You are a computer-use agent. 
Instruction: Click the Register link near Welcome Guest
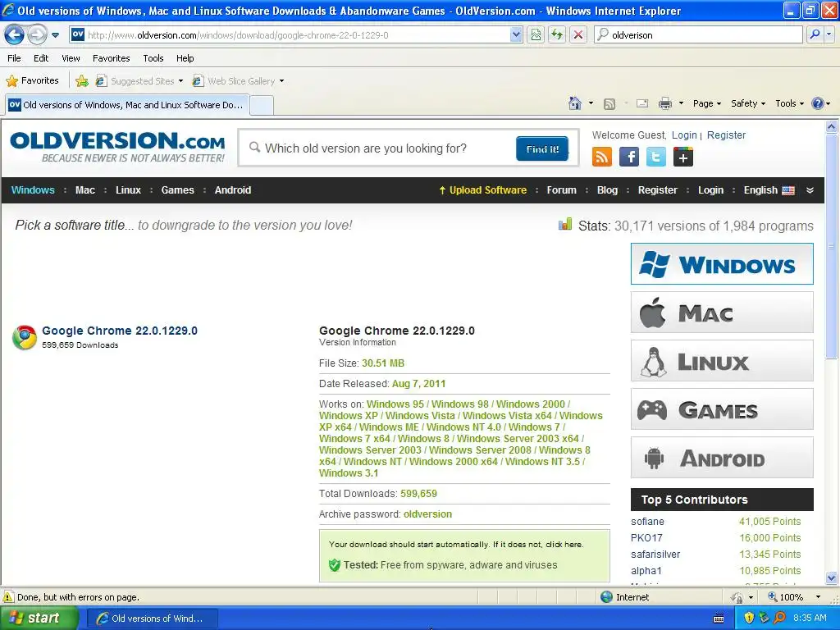click(x=726, y=135)
